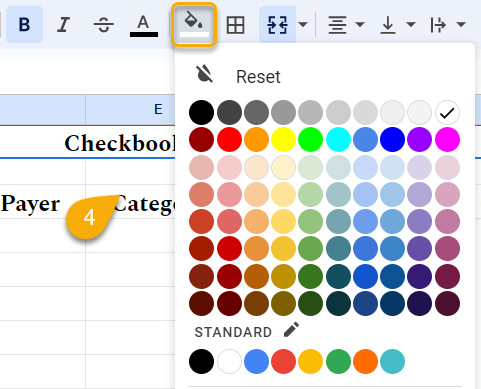Open the text wrapping dropdown arrow
Screen dimensions: 481x389
(461, 24)
